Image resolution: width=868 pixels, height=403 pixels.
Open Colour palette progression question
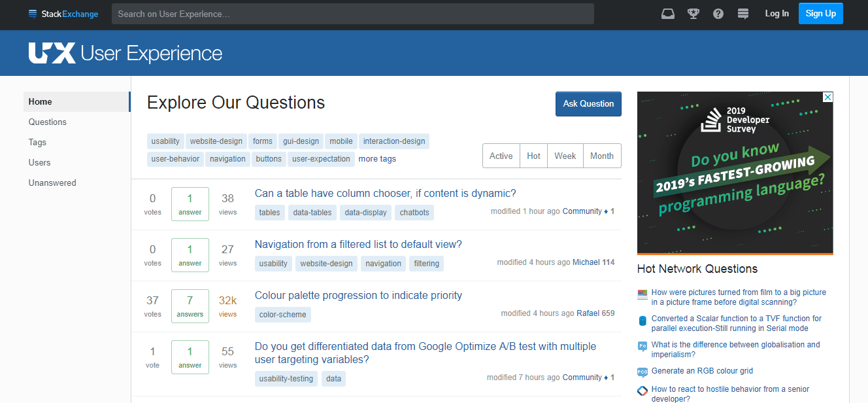coord(358,296)
